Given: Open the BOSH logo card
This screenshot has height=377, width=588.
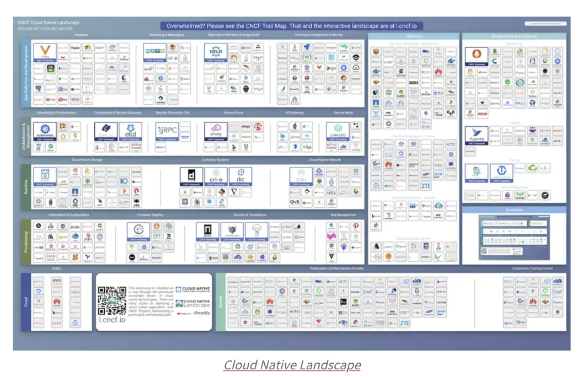Looking at the screenshot, I should 76,227.
